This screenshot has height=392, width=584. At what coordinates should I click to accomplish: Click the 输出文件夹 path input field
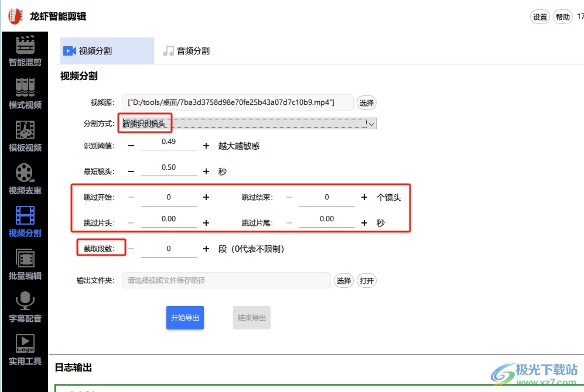click(x=226, y=280)
